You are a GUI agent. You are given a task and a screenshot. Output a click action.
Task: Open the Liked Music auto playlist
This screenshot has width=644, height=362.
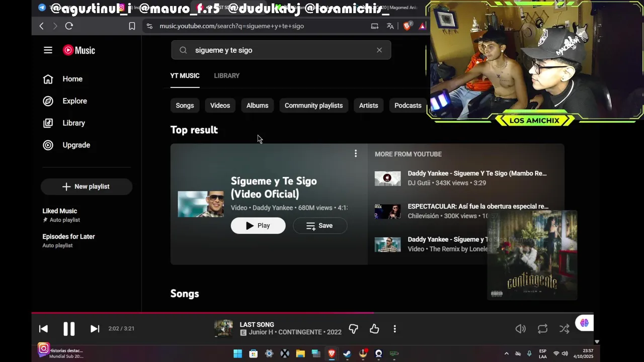[x=61, y=215]
